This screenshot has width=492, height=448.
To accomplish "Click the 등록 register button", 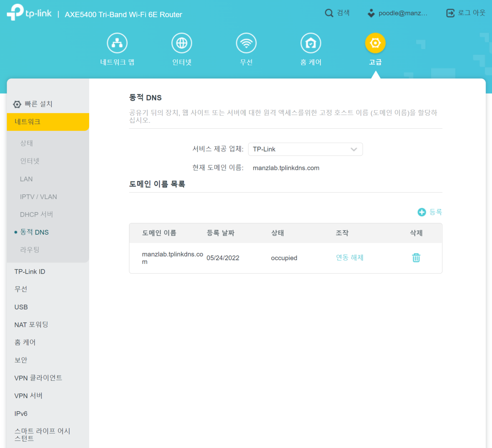I will pyautogui.click(x=430, y=212).
